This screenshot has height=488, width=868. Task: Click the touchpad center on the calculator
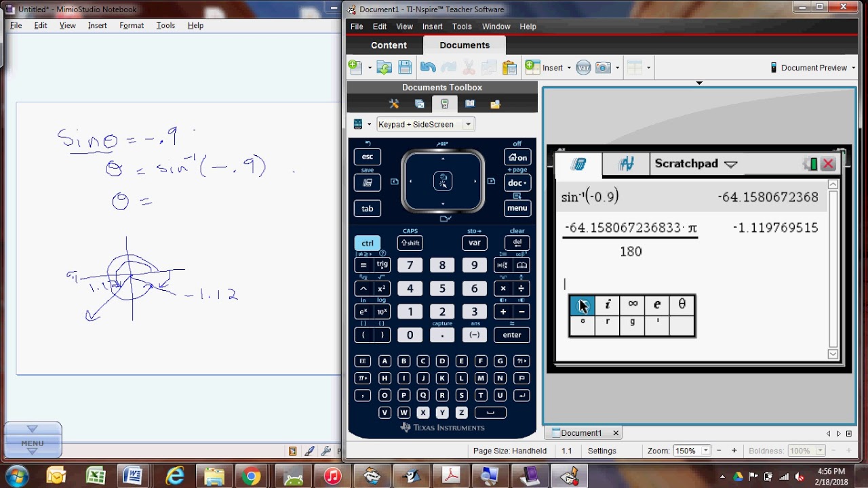click(x=443, y=181)
